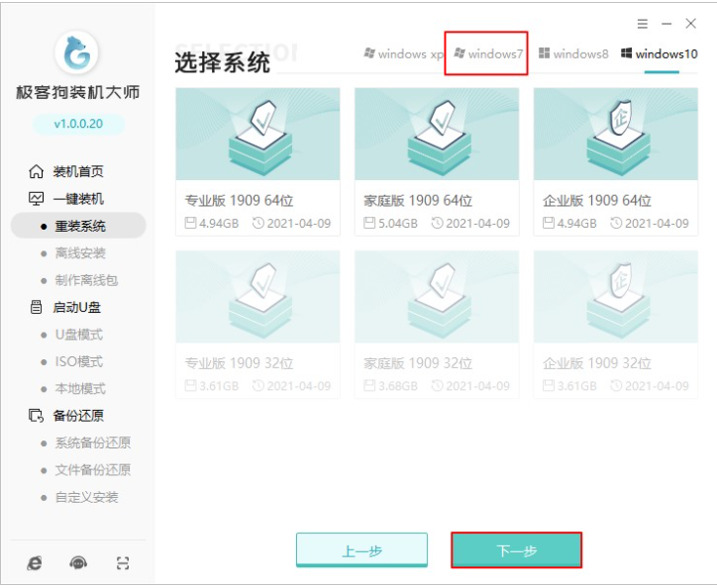Switch to the windows7 tab
Image resolution: width=717 pixels, height=588 pixels.
pos(487,53)
